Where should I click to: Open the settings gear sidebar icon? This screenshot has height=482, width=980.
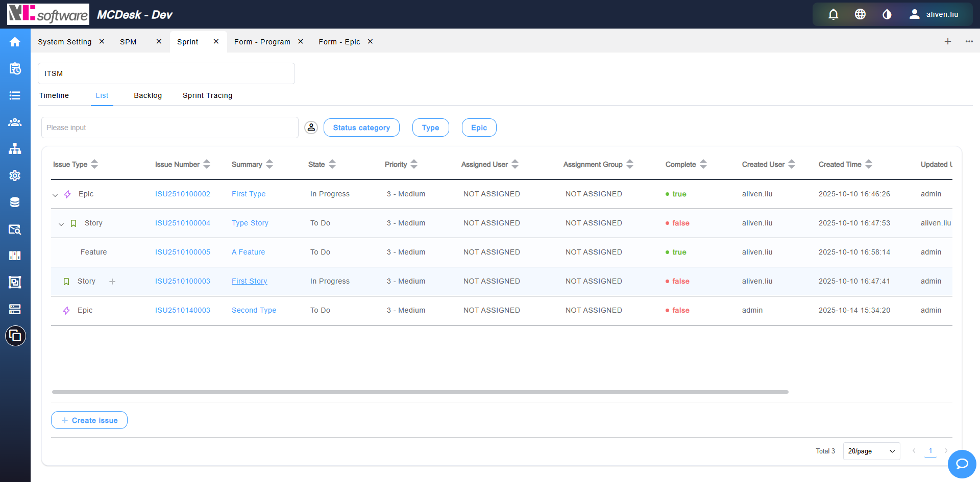(15, 175)
